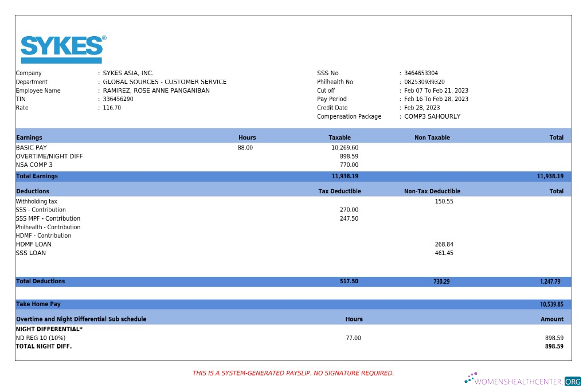The image size is (587, 392).
Task: Click the Compensation Package COMP3 SAHOURLY
Action: click(x=433, y=116)
